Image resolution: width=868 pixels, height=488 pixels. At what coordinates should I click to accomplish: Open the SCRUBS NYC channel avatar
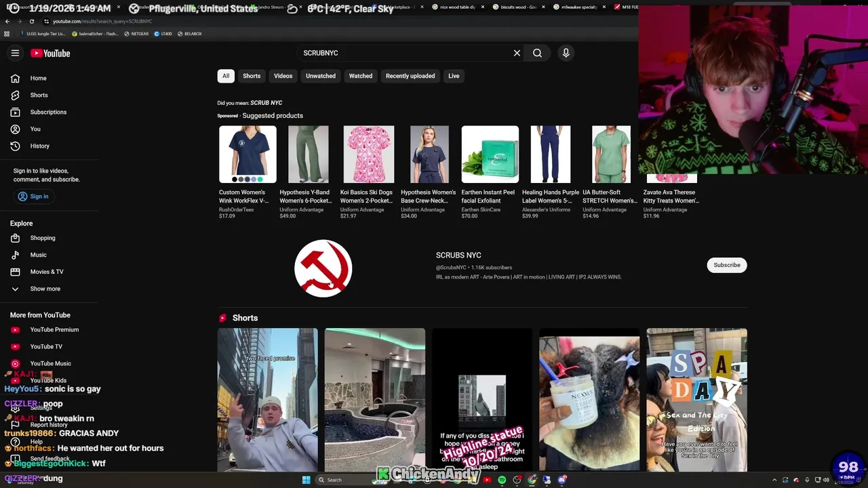click(323, 268)
